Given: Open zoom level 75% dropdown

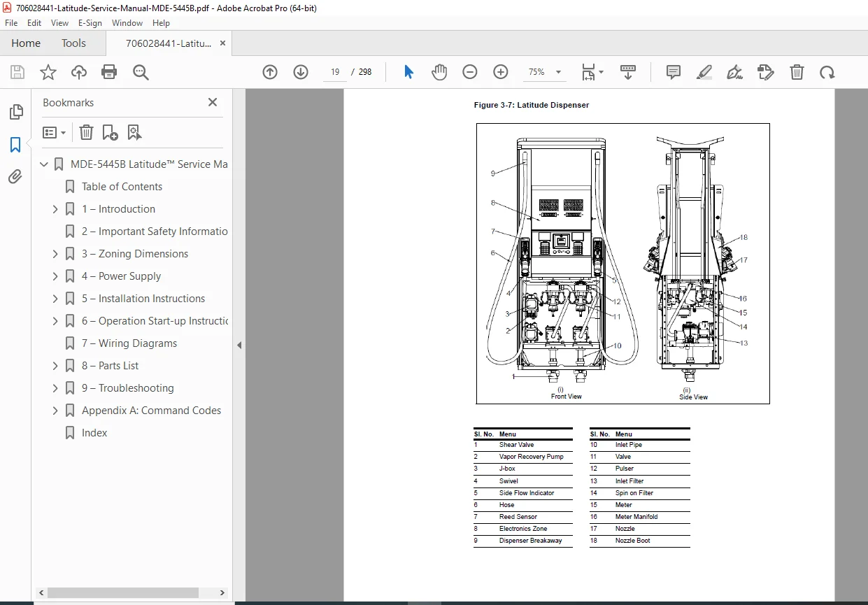Looking at the screenshot, I should click(x=545, y=72).
